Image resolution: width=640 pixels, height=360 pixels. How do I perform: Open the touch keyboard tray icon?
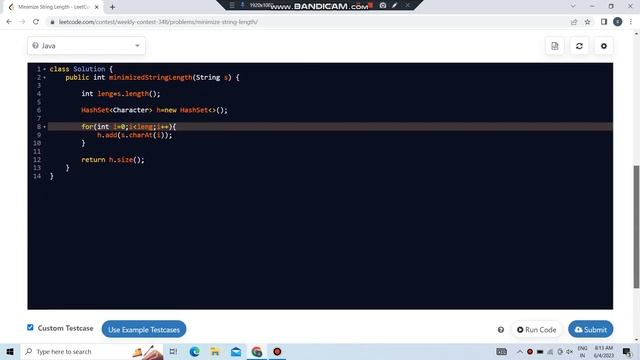click(x=501, y=351)
